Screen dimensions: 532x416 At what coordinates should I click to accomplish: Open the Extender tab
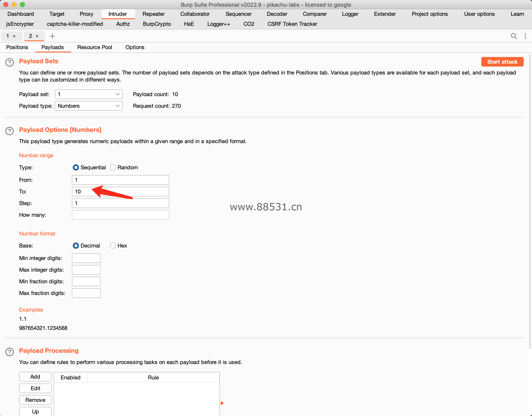(x=385, y=14)
